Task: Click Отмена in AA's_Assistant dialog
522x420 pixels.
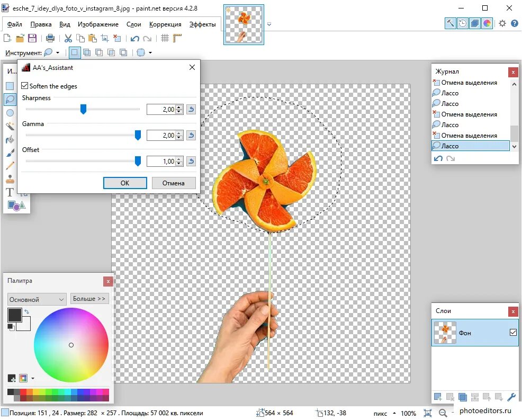Action: (174, 183)
